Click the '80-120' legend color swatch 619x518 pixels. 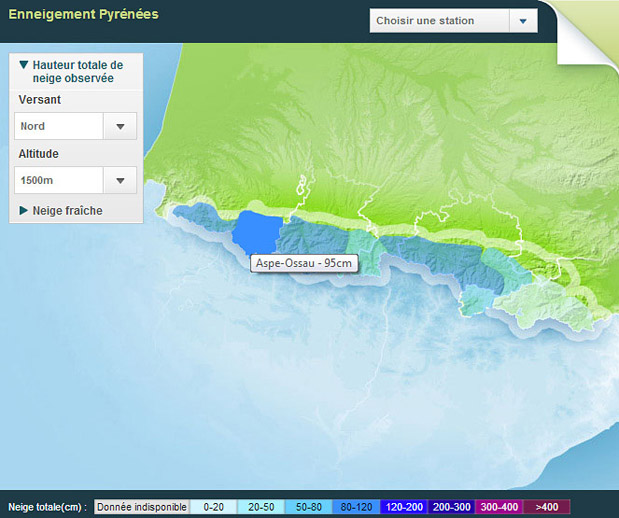357,507
